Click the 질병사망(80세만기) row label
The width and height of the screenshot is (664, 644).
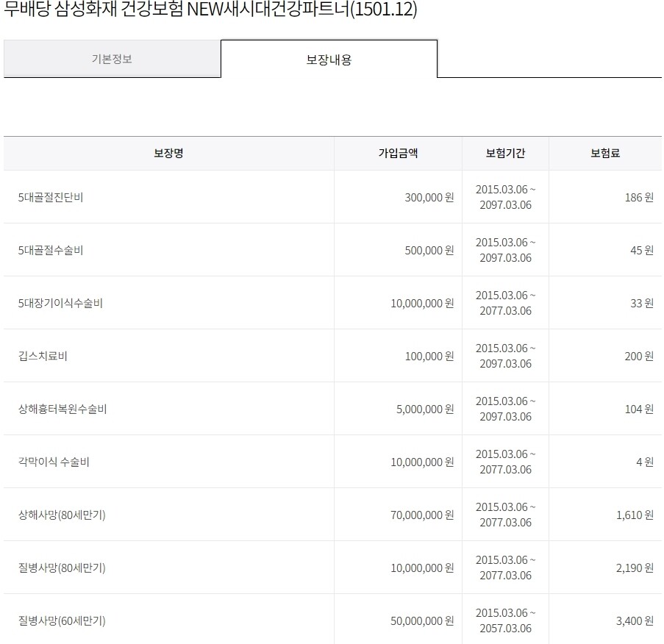(62, 568)
